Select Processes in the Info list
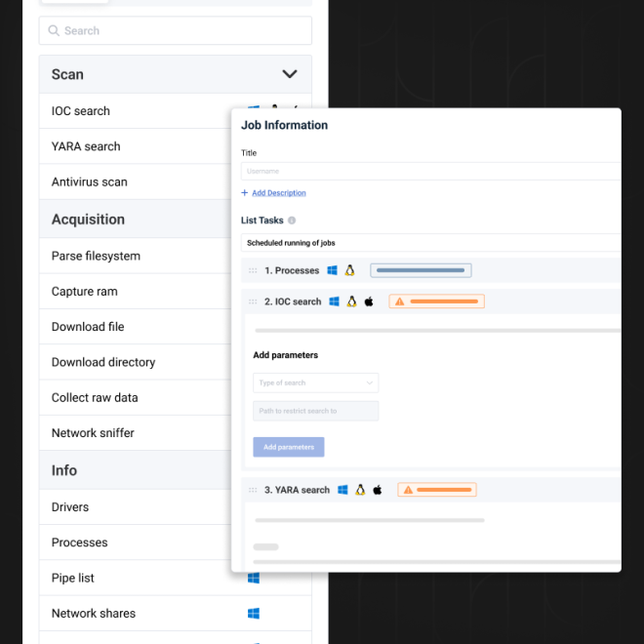The width and height of the screenshot is (644, 644). 135,543
